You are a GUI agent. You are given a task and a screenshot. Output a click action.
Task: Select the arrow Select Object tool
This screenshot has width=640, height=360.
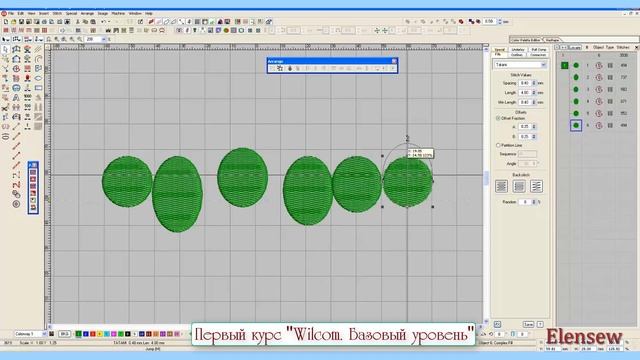pyautogui.click(x=5, y=49)
